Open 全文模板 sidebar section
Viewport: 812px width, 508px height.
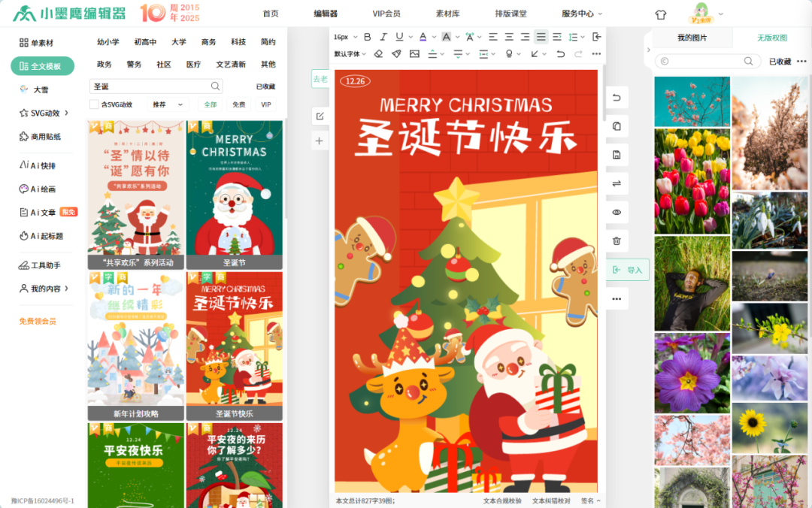[x=42, y=66]
